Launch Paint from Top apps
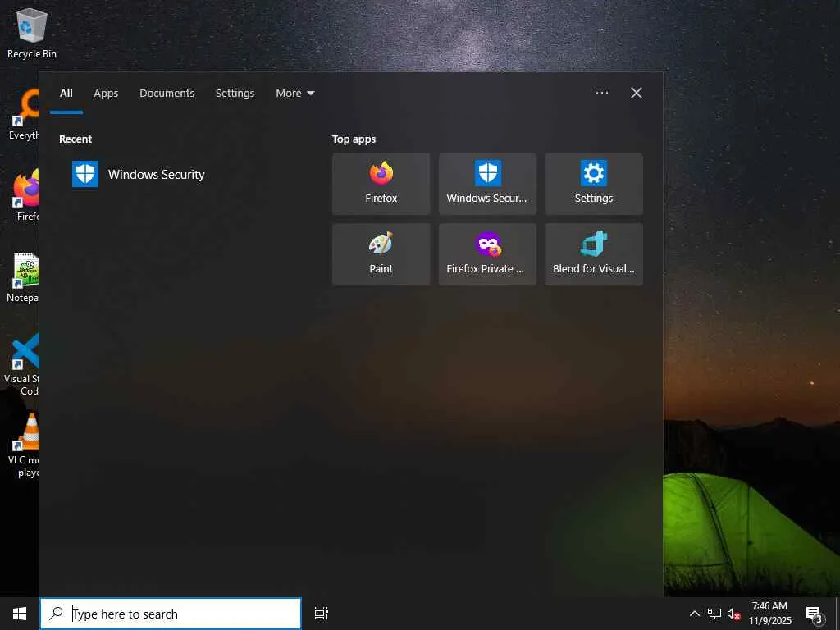This screenshot has width=840, height=630. pos(381,254)
